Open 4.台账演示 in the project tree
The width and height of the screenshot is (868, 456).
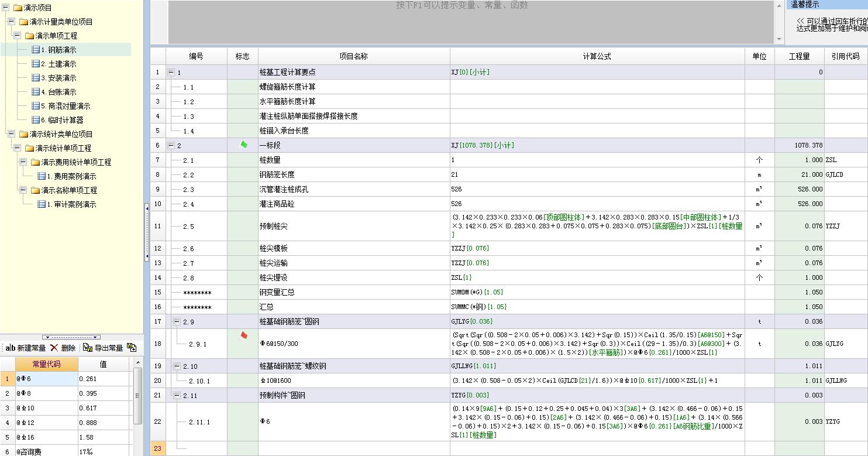[58, 92]
